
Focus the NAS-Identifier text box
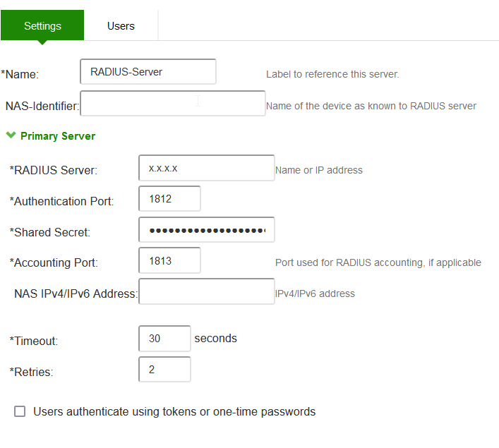pos(173,104)
